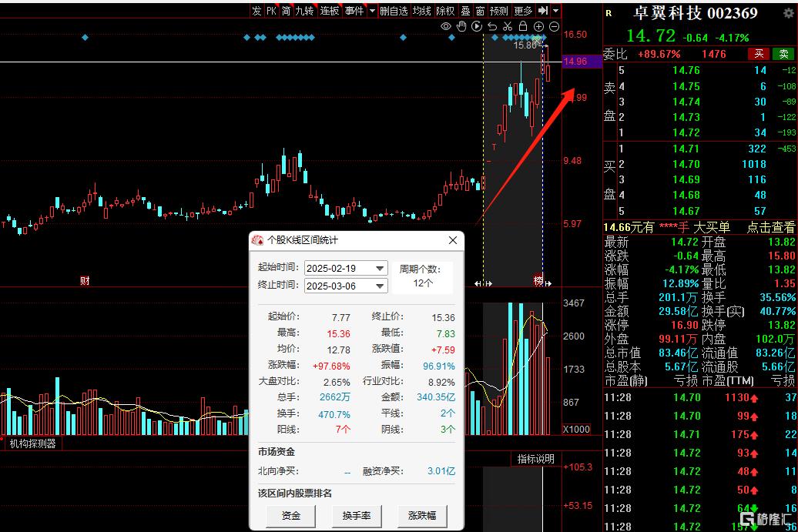Click the arrow-to-bar icon in top toolbar
Image resolution: width=798 pixels, height=532 pixels.
click(543, 11)
